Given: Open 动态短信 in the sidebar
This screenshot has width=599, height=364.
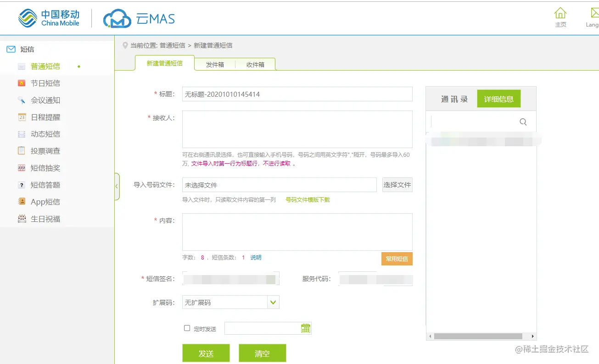Looking at the screenshot, I should pyautogui.click(x=45, y=134).
